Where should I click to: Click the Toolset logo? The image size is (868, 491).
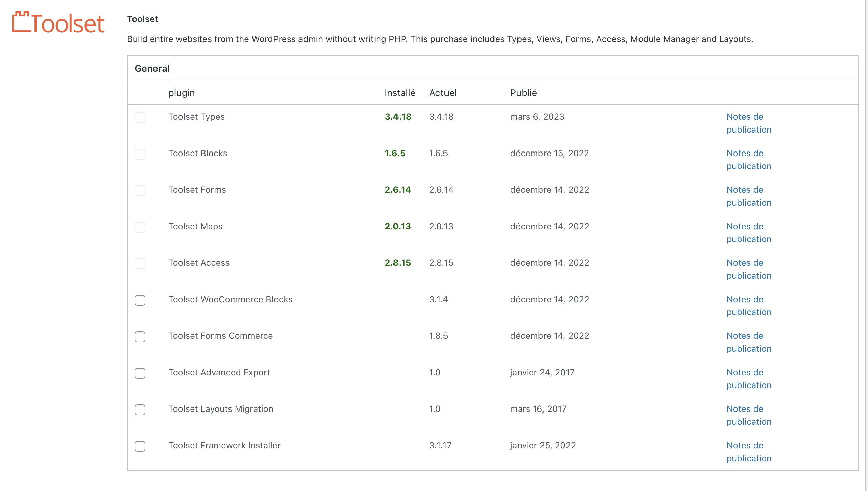point(58,23)
